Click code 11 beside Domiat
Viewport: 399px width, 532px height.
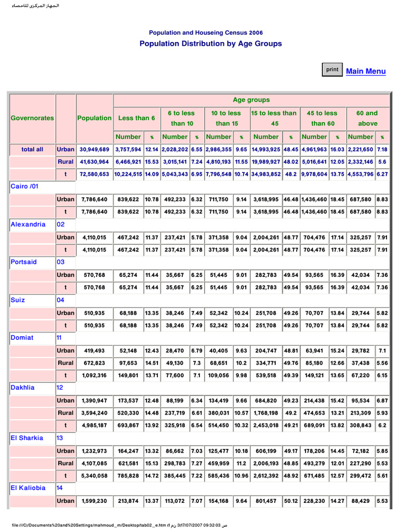[60, 337]
